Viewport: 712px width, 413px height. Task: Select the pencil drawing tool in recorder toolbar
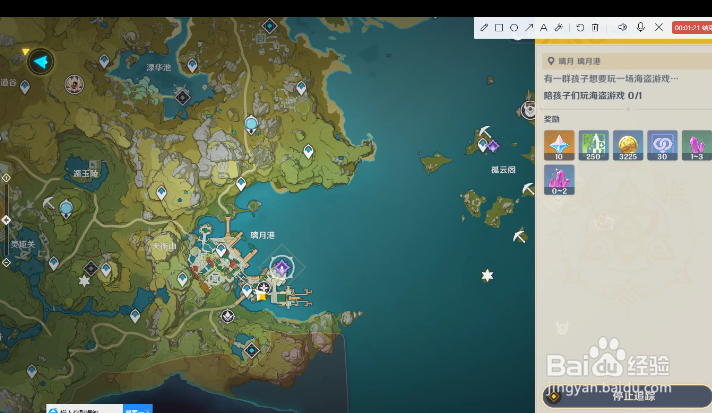484,28
